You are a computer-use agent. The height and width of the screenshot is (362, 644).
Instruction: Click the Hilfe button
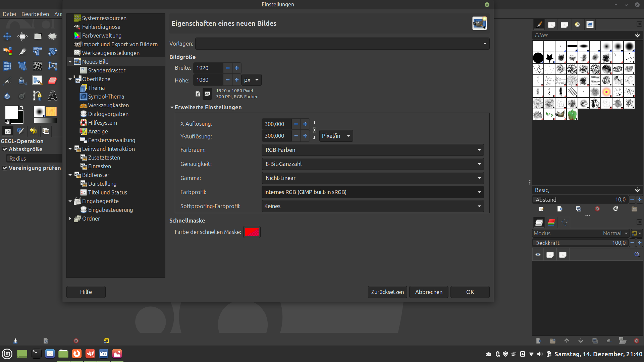pos(86,292)
